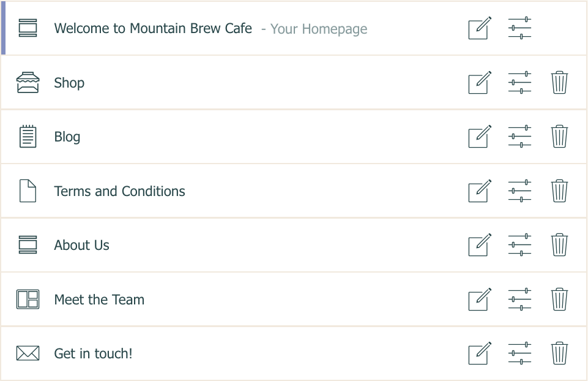Screen dimensions: 588x381
Task: Select the About Us page title
Action: [x=82, y=245]
